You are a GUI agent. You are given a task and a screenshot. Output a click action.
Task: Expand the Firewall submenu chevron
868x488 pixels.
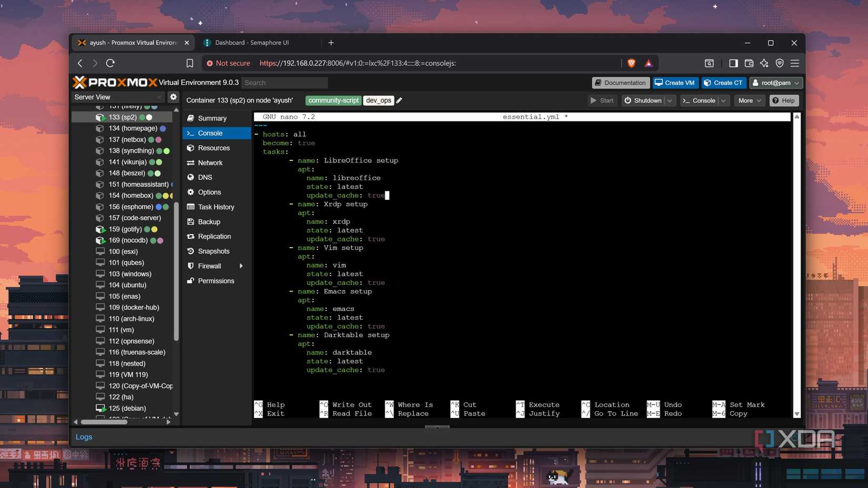[x=241, y=266]
